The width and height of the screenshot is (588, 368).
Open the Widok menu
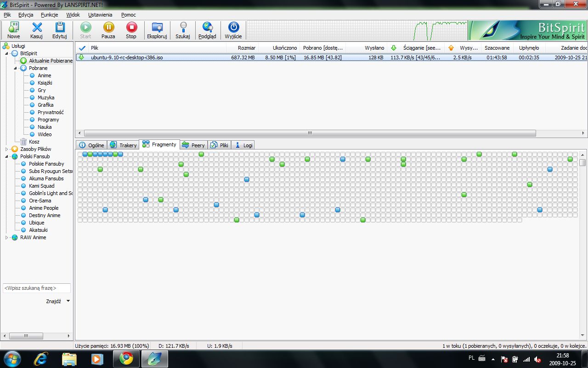(73, 15)
